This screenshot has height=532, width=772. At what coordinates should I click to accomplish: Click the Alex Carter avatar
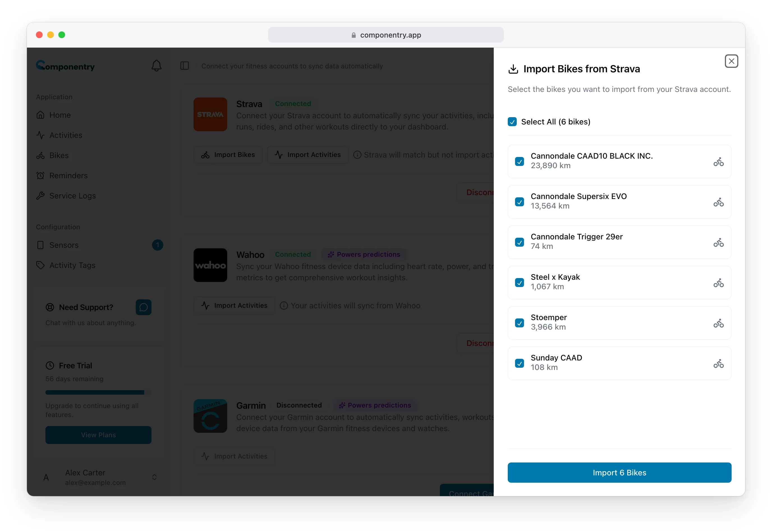coord(46,477)
